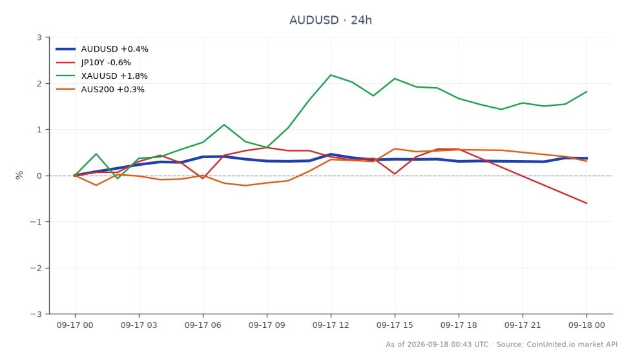Select the AUS200 +0.3% legend label
633x364 pixels.
(112, 89)
